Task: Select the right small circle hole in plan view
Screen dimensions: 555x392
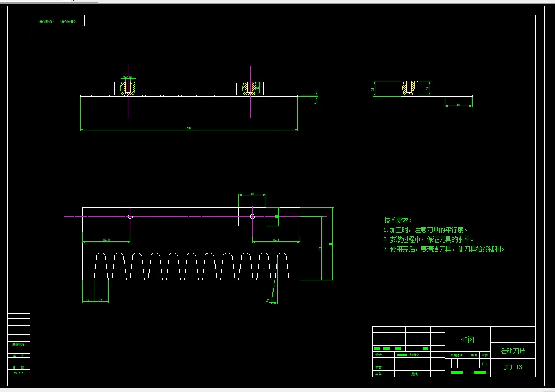Action: (252, 216)
